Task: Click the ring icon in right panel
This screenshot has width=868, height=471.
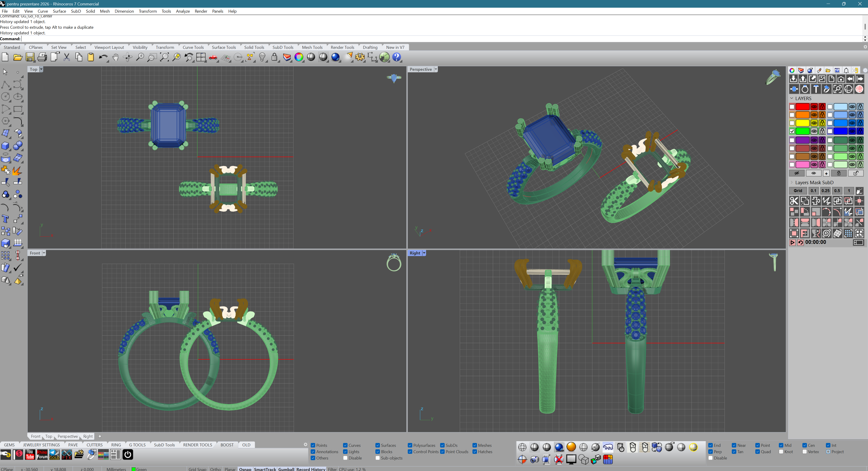Action: click(805, 89)
